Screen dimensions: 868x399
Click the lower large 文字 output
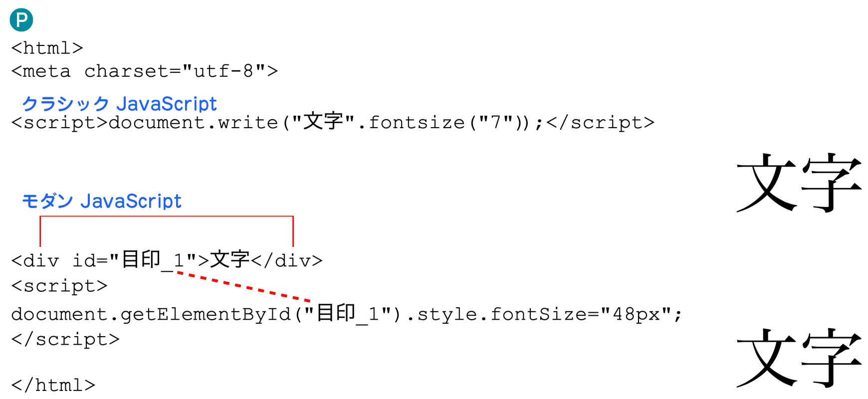click(x=799, y=358)
